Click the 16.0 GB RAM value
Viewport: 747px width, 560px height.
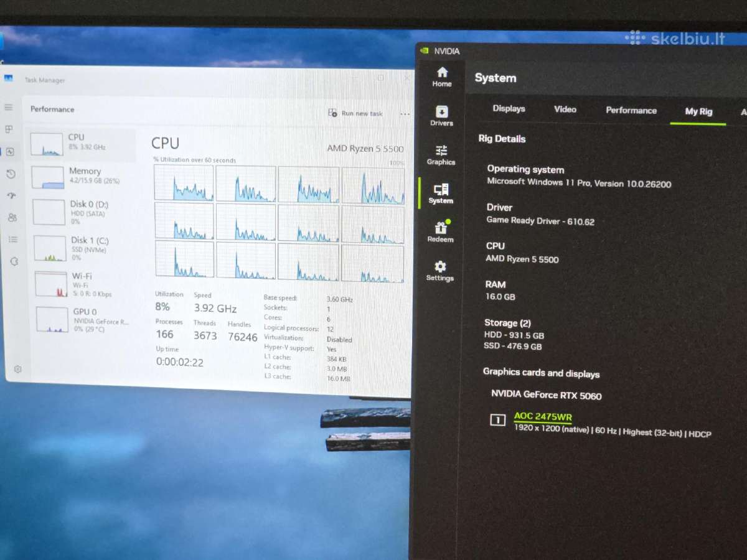[500, 297]
